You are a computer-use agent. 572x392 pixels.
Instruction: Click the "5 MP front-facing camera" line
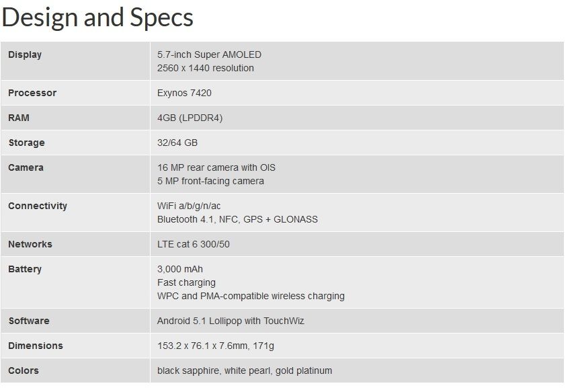click(x=210, y=181)
